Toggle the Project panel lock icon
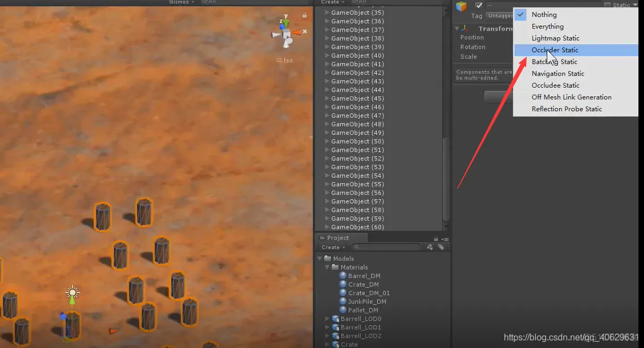 (436, 238)
